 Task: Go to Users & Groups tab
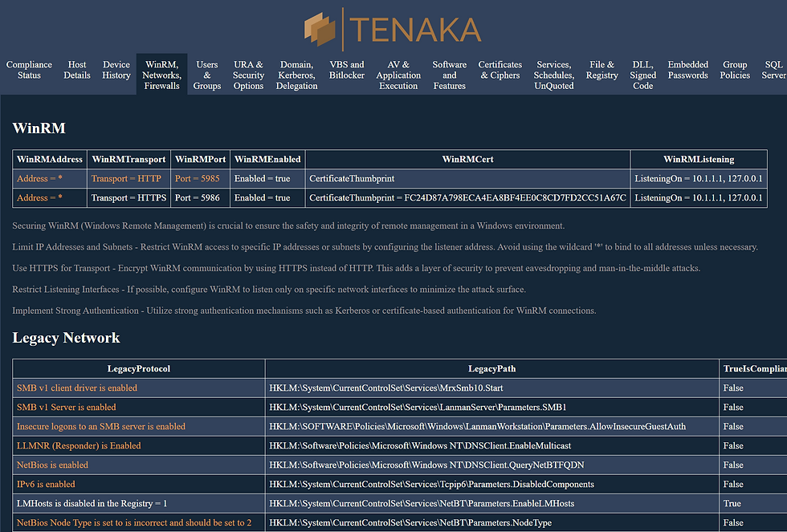tap(207, 75)
